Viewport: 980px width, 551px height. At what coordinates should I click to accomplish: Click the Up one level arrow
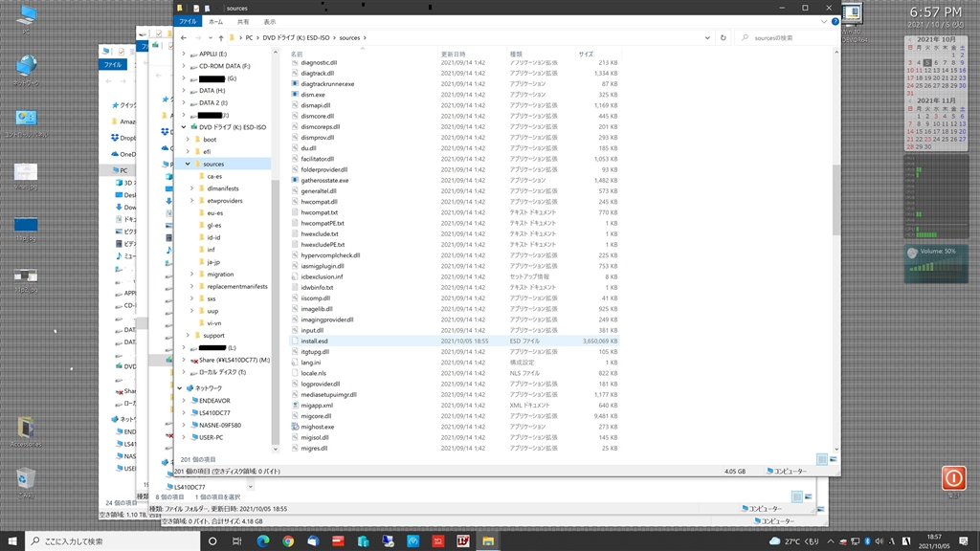click(221, 38)
